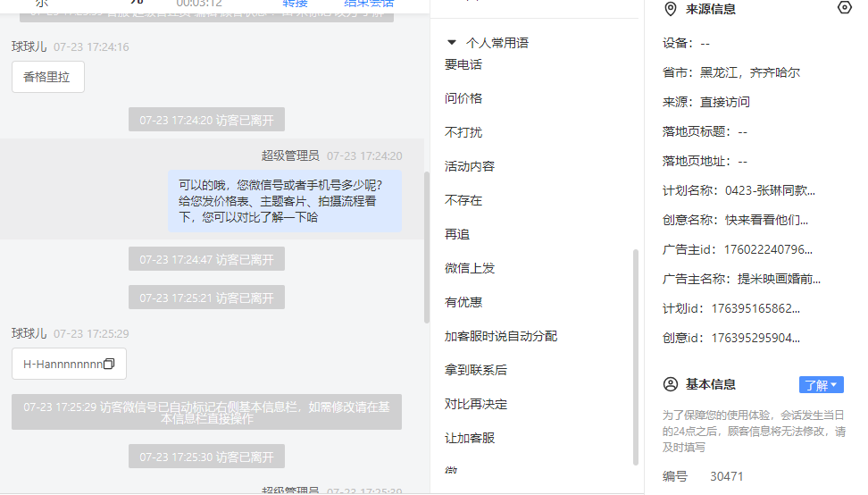Click the 访客微信号已自动标记 system notice
Image resolution: width=868 pixels, height=495 pixels.
[x=206, y=413]
